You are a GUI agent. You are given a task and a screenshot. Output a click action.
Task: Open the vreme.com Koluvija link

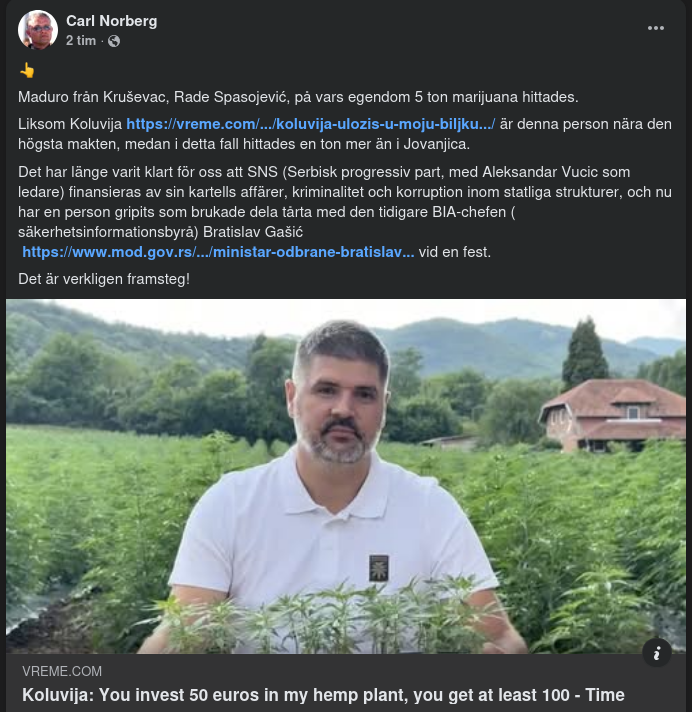coord(311,124)
